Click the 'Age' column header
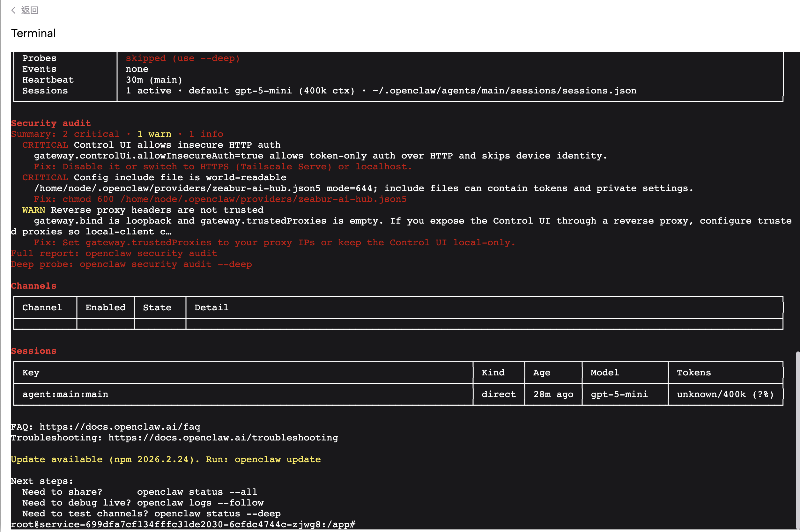Viewport: 800px width, 532px height. (x=542, y=372)
